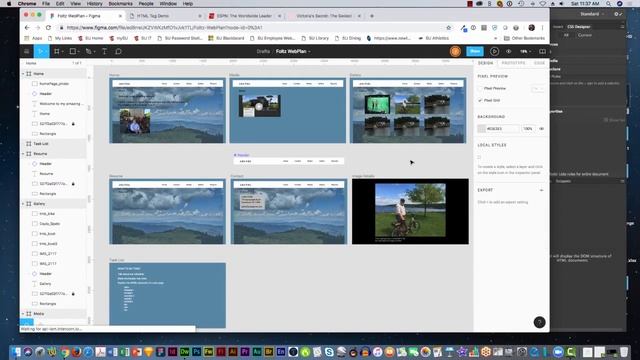Collapse the Gallery frame in layers
640x360 pixels.
pos(23,204)
